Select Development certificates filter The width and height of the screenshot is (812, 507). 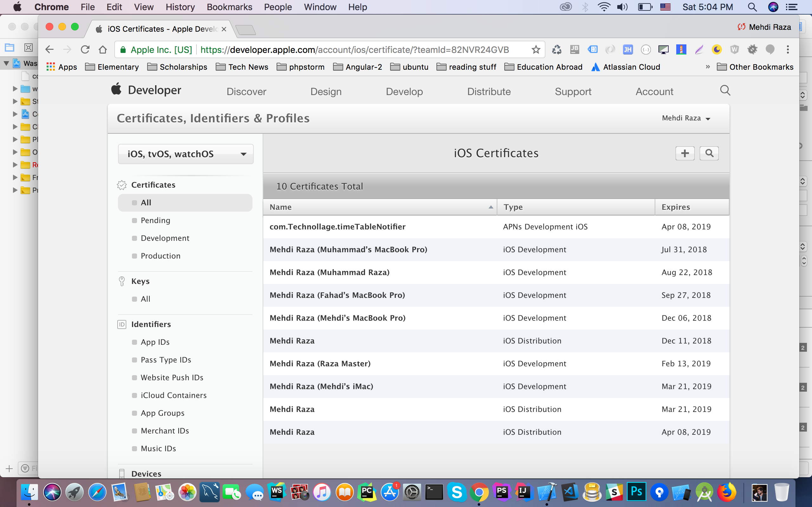pos(165,238)
